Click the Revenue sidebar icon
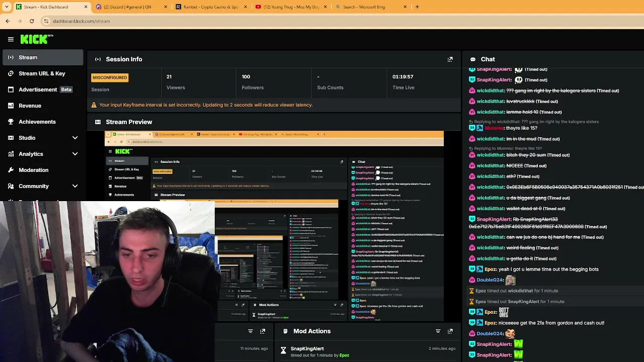 11,106
